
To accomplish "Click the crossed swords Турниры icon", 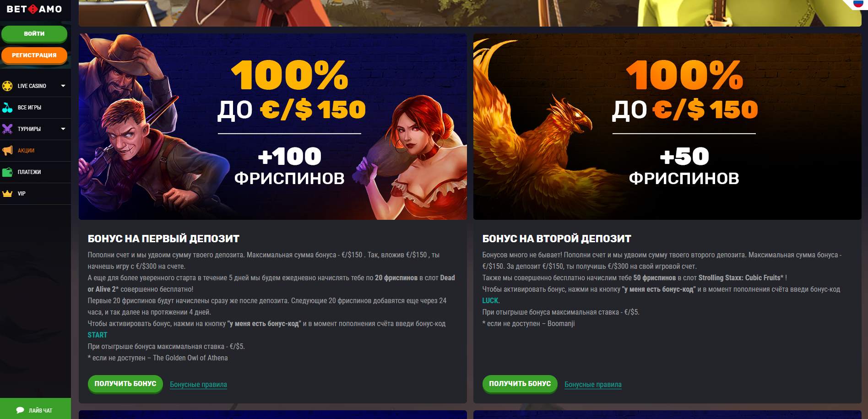I will coord(7,129).
